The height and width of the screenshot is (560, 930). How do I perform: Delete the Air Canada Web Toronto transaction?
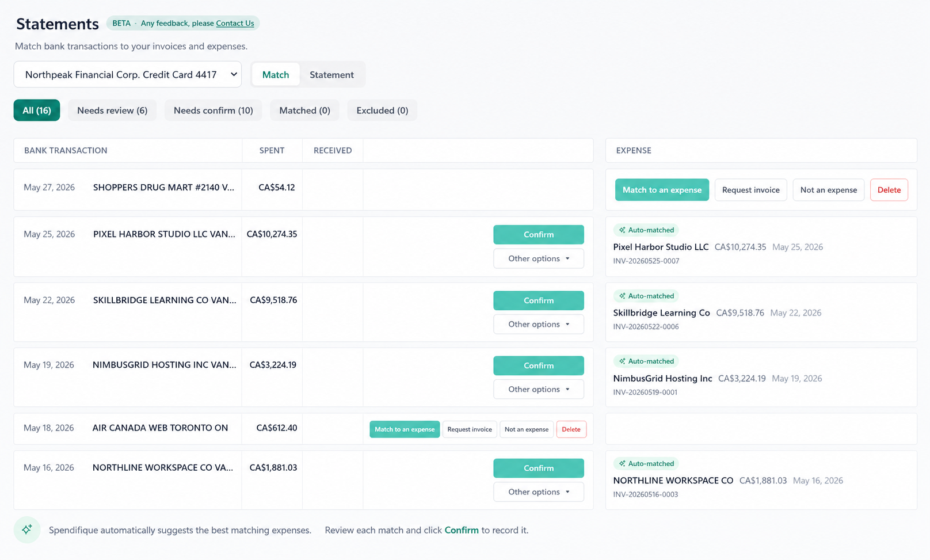[571, 429]
